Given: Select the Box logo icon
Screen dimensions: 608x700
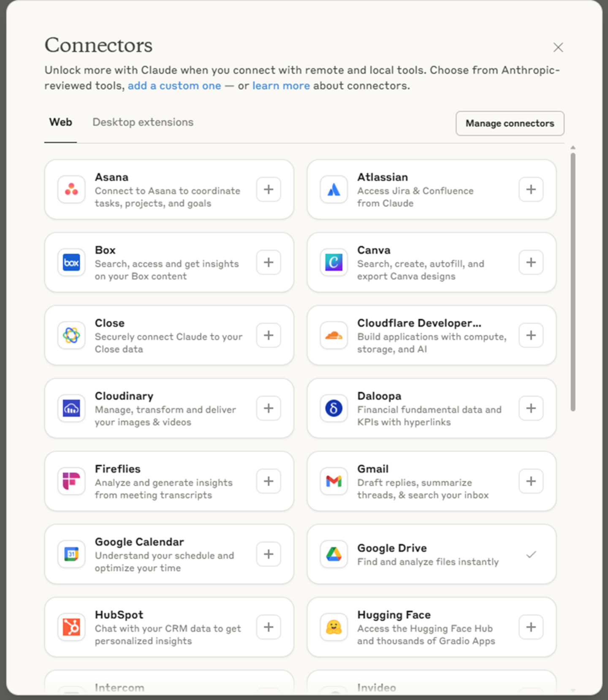Looking at the screenshot, I should 71,262.
